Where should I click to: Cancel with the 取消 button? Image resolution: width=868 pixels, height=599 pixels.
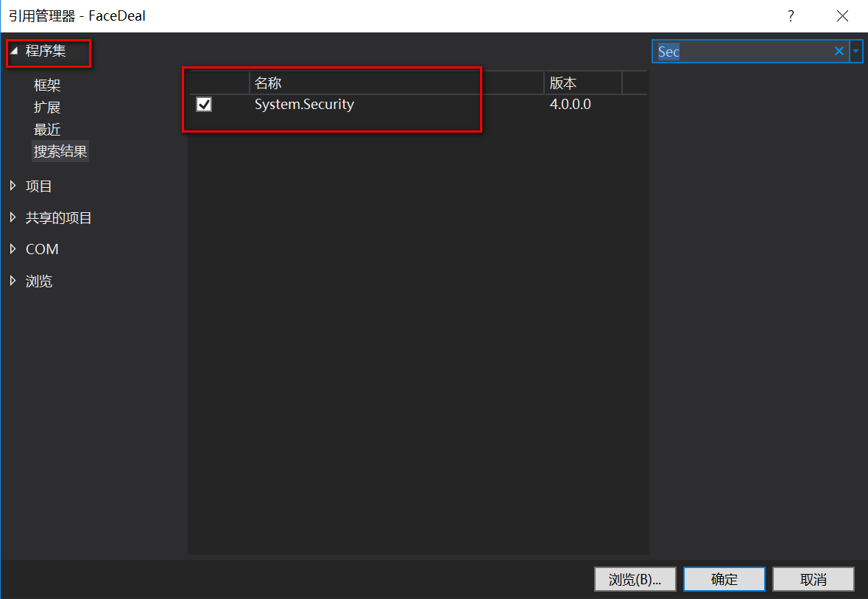(814, 579)
